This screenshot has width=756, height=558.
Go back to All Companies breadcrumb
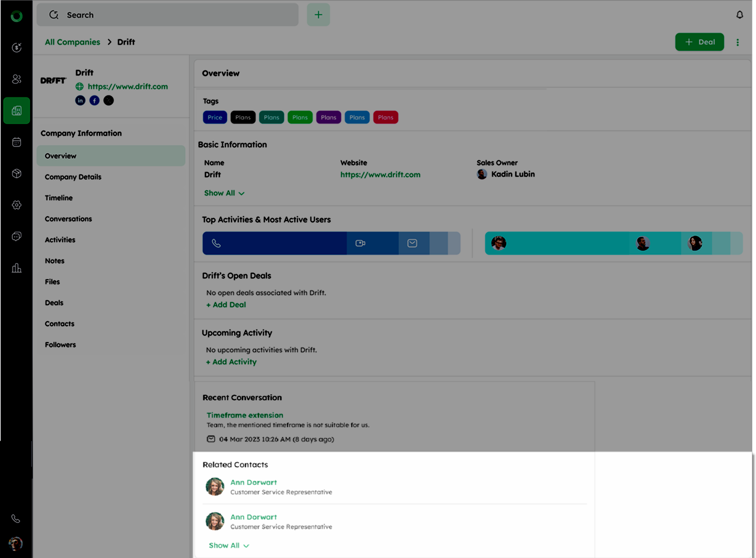72,42
